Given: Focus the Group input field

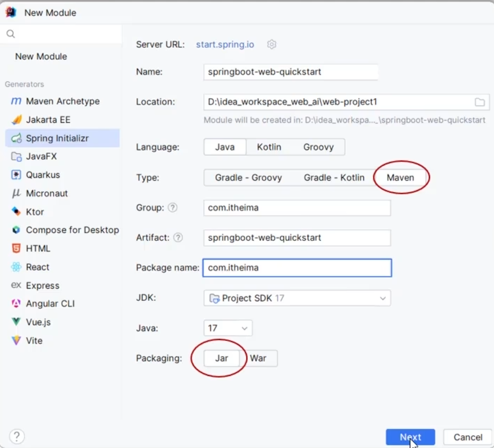Looking at the screenshot, I should [x=297, y=208].
